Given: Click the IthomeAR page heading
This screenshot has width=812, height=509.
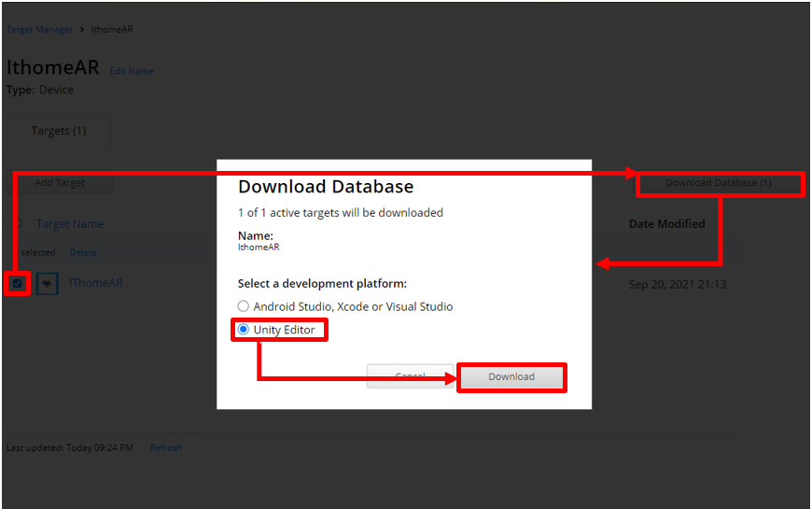Looking at the screenshot, I should pyautogui.click(x=53, y=67).
